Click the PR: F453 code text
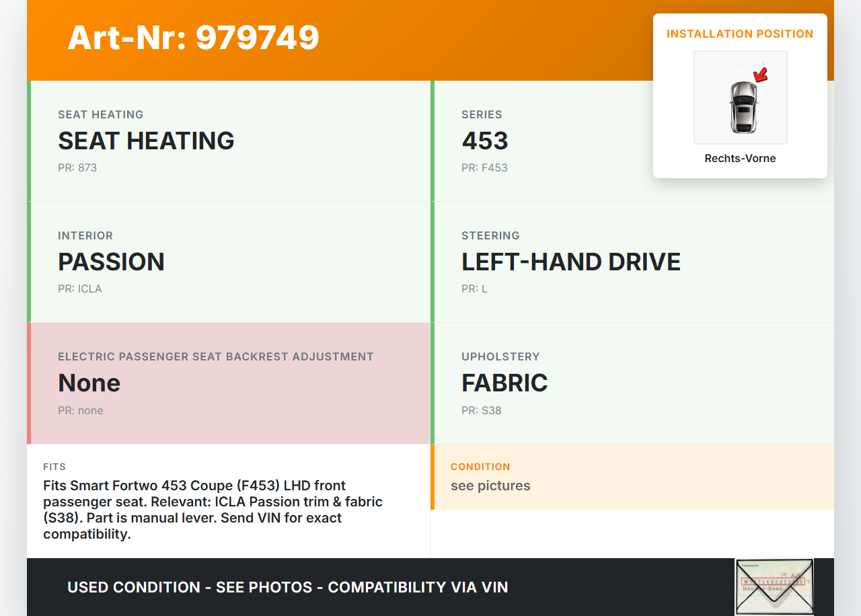The width and height of the screenshot is (861, 616). tap(484, 167)
